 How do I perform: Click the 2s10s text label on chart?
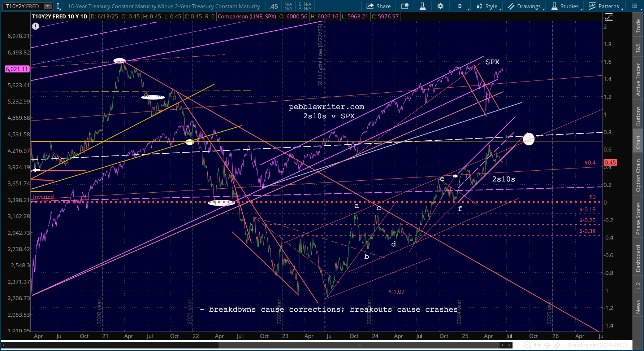pyautogui.click(x=503, y=179)
